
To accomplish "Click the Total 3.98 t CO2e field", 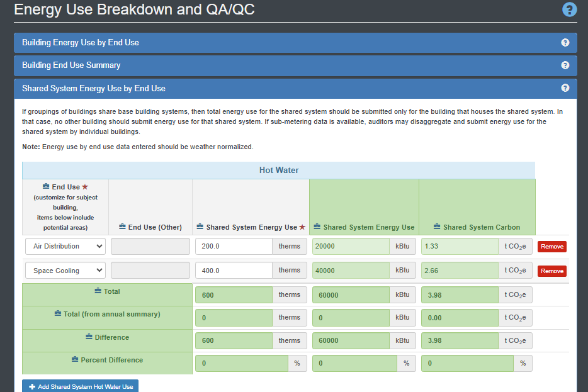I will 460,295.
